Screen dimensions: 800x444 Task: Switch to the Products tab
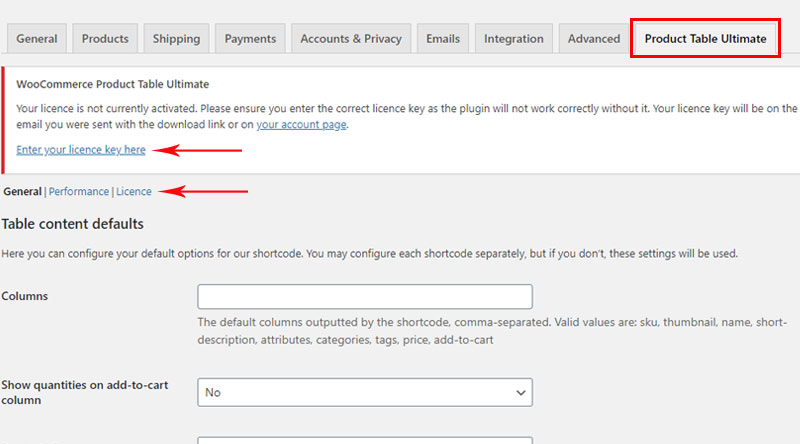[105, 38]
